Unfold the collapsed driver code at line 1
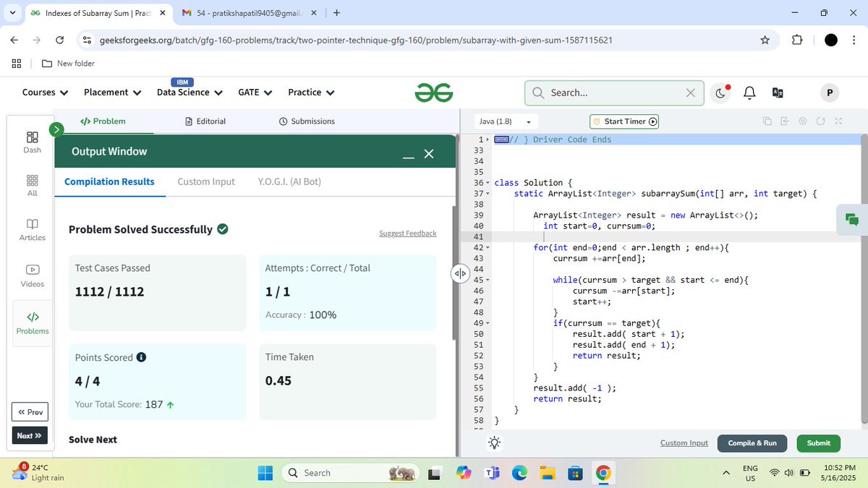 click(487, 140)
